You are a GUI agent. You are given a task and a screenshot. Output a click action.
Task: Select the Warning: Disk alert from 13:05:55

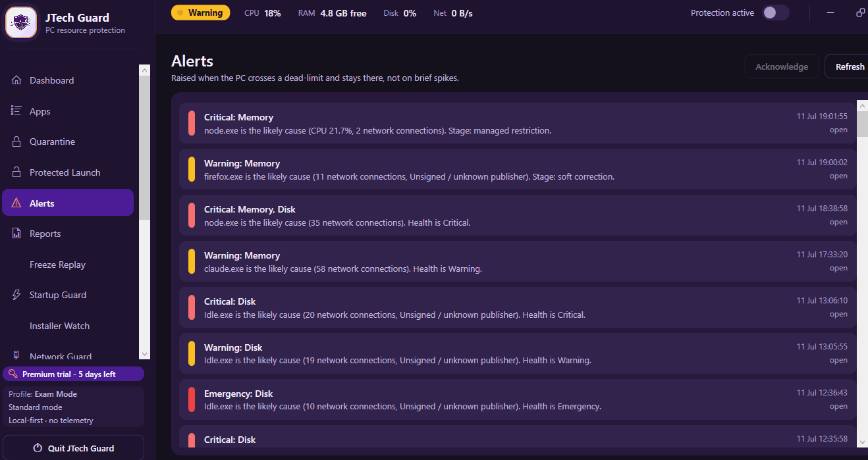click(x=517, y=353)
